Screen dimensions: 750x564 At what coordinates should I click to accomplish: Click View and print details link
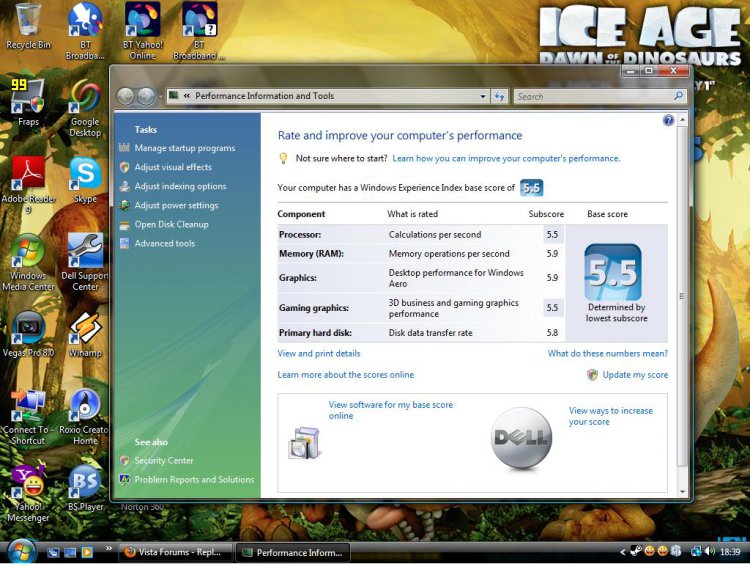[x=319, y=354]
